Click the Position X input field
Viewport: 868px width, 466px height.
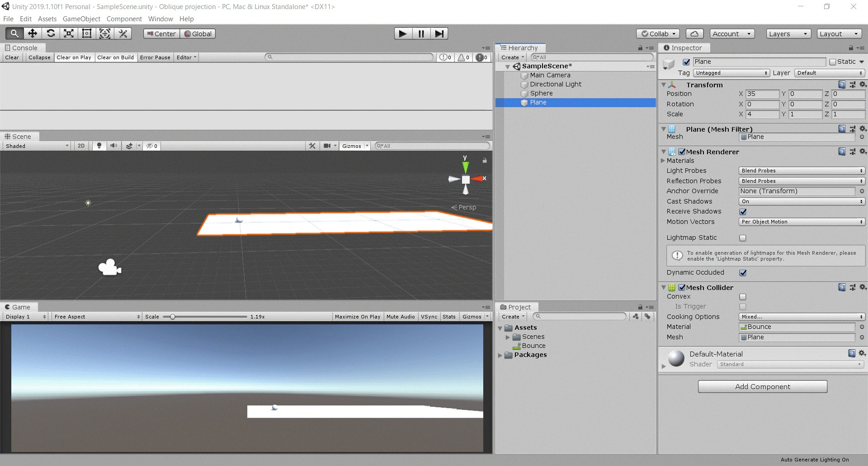[762, 94]
